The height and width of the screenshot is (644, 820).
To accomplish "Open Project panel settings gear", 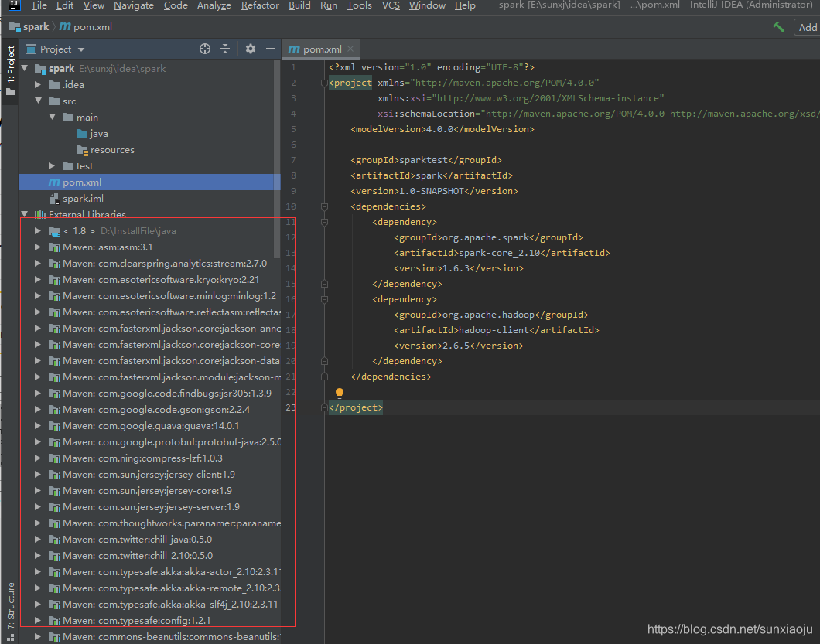I will pyautogui.click(x=251, y=49).
